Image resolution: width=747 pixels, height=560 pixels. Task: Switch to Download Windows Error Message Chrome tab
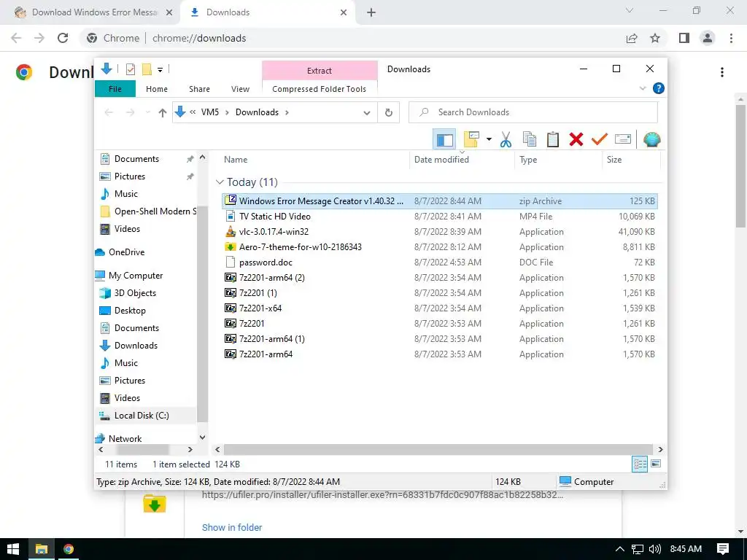pyautogui.click(x=93, y=12)
